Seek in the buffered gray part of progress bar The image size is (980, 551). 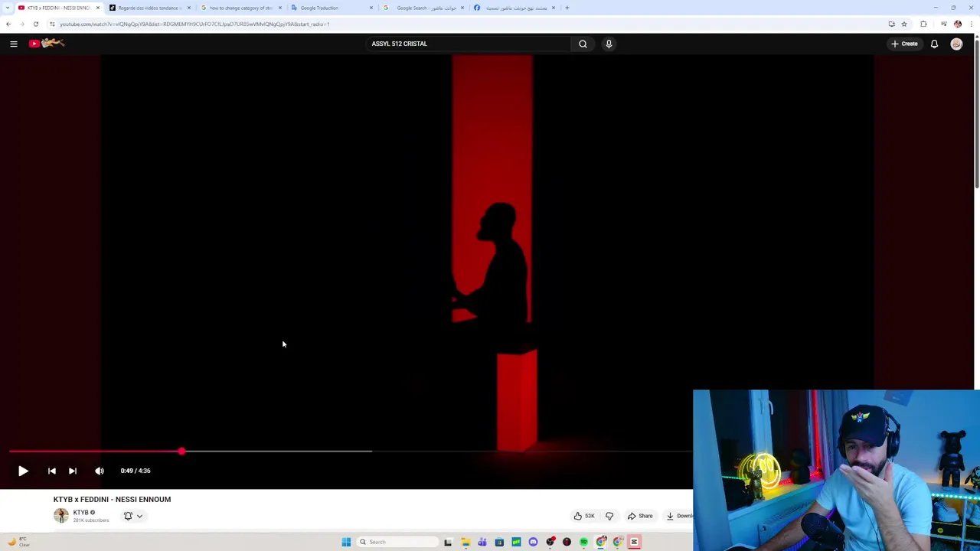click(276, 452)
